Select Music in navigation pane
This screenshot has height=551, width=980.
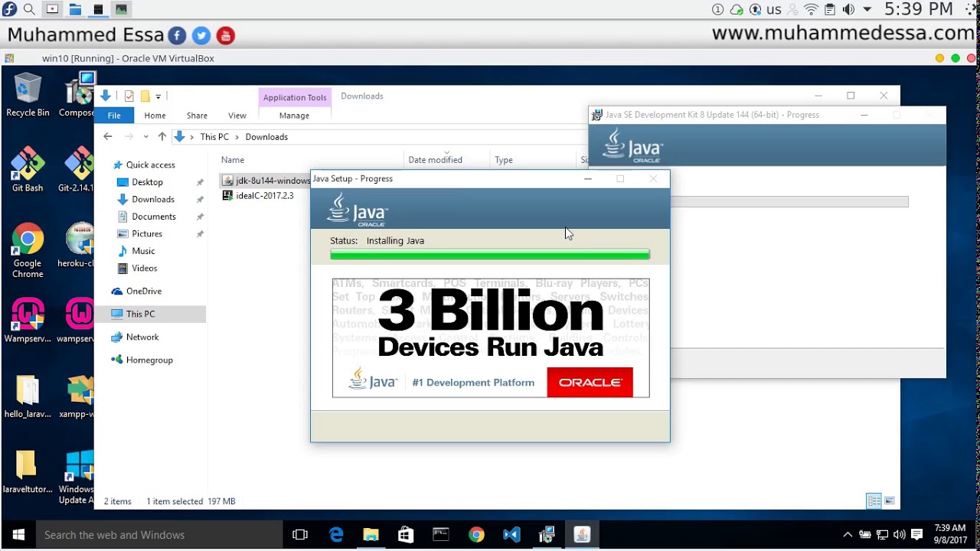[143, 251]
